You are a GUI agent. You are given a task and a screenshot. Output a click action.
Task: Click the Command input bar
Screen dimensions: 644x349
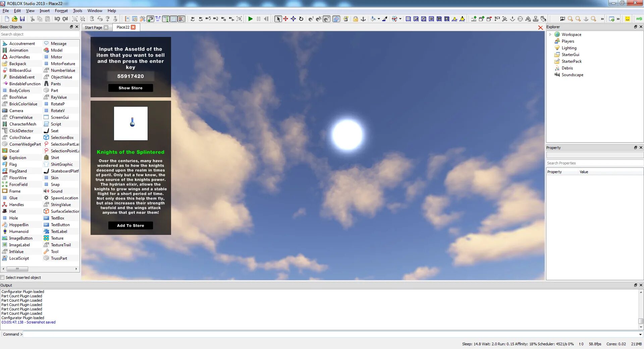(x=330, y=334)
